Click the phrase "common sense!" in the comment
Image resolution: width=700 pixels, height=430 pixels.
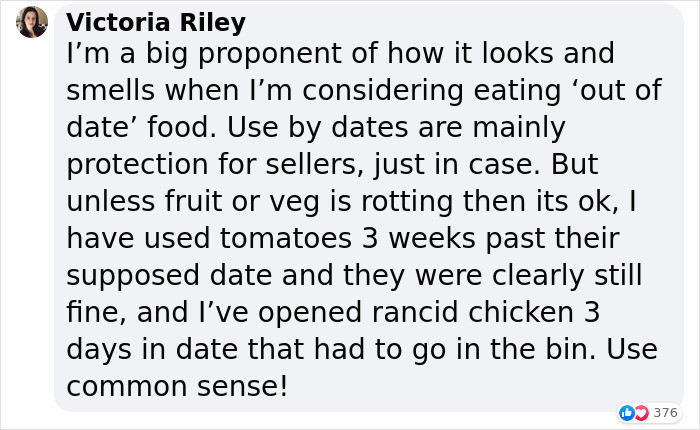177,384
